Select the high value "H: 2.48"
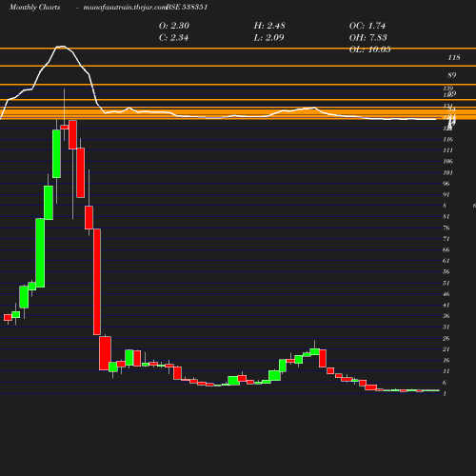 coord(269,26)
